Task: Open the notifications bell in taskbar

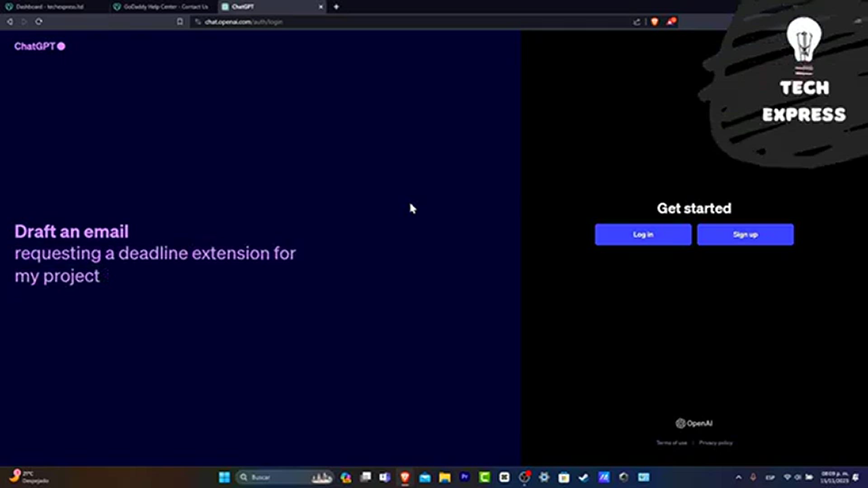Action: coord(856,477)
